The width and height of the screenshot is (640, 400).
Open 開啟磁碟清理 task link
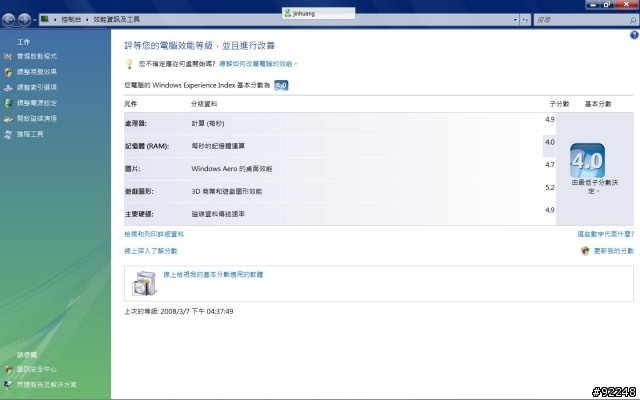[37, 118]
